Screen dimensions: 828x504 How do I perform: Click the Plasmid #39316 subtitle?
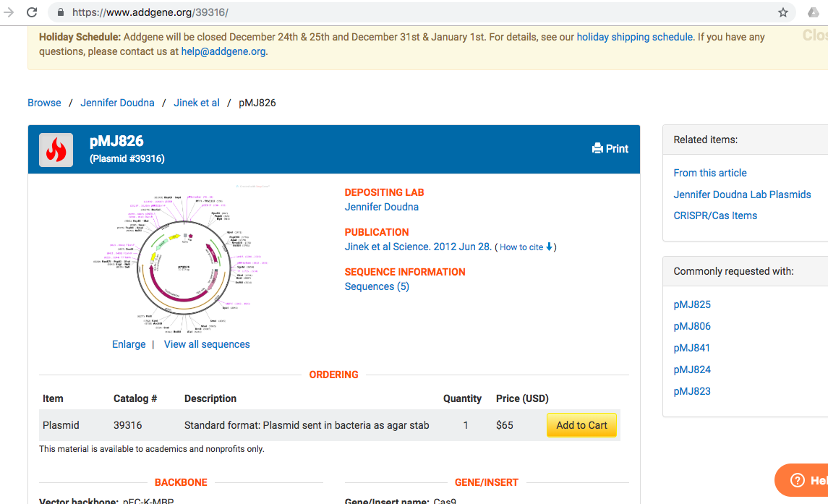[127, 158]
